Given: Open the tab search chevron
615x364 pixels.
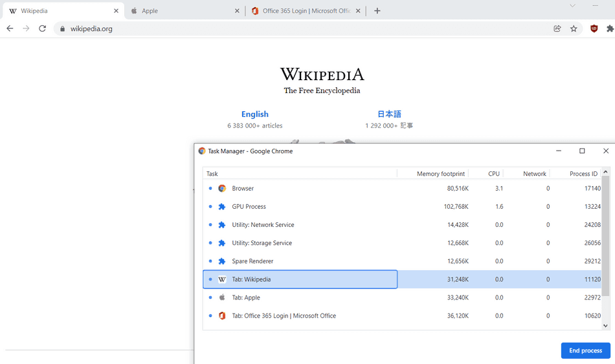Looking at the screenshot, I should coord(573,5).
